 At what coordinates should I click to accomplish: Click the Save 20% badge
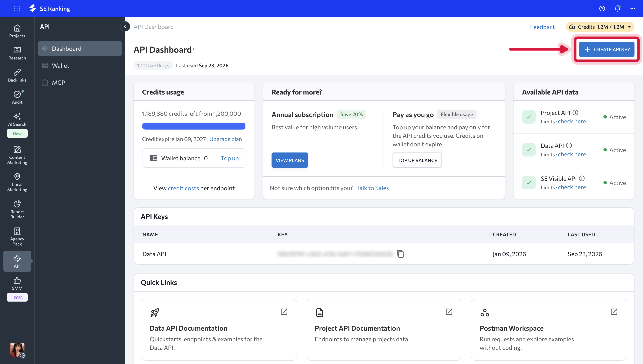tap(351, 114)
